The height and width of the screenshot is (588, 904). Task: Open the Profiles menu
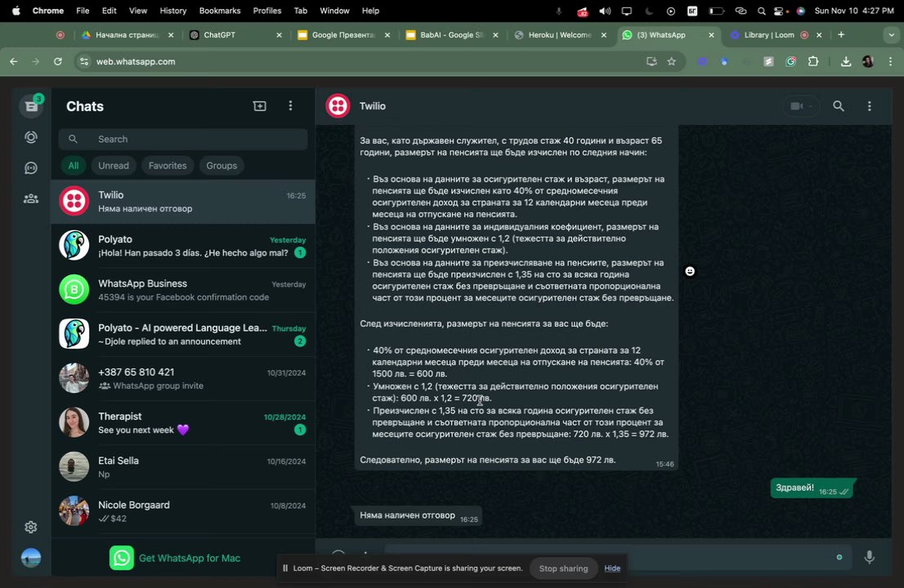(x=267, y=11)
